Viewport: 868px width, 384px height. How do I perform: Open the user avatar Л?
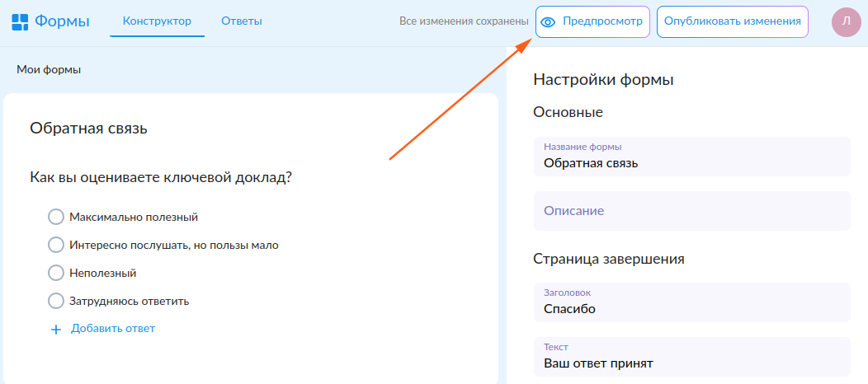(x=846, y=21)
